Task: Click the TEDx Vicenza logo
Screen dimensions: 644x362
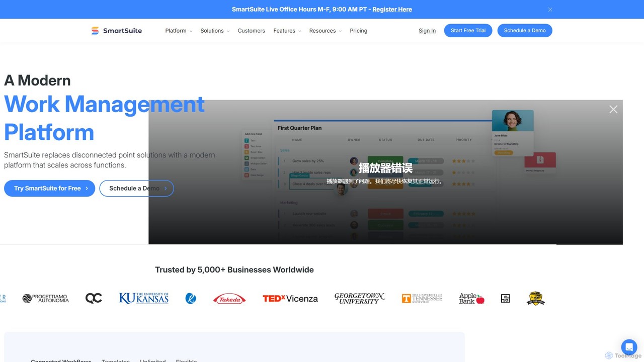Action: click(290, 299)
